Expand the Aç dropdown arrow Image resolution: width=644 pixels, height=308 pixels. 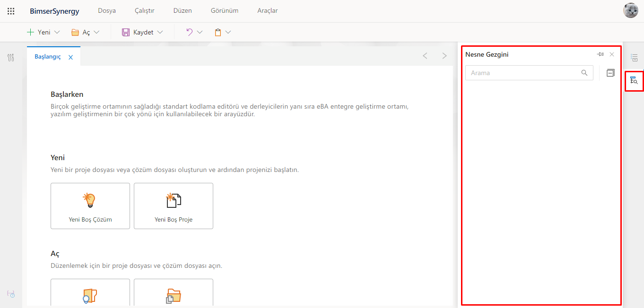coord(96,32)
